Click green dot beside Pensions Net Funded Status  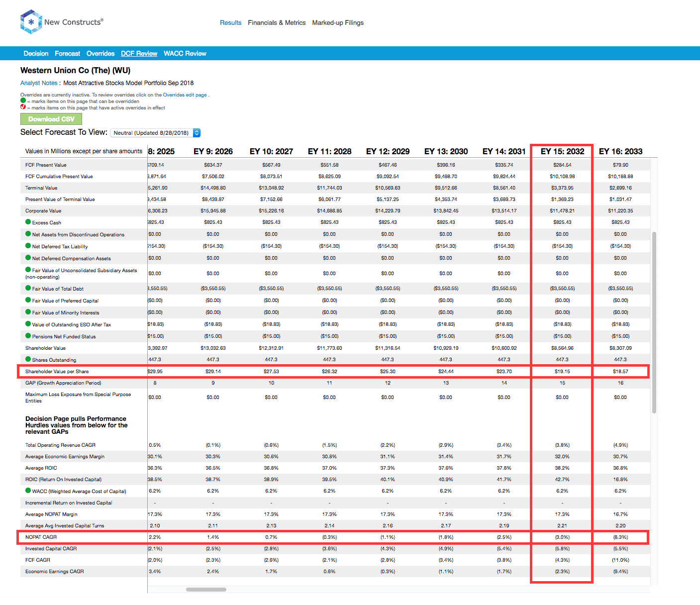click(28, 336)
